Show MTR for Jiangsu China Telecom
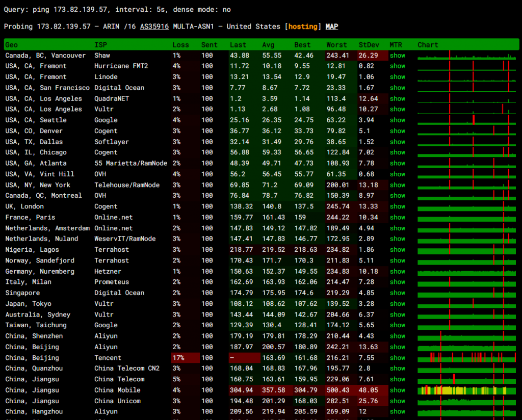This screenshot has height=420, width=522. coord(398,379)
